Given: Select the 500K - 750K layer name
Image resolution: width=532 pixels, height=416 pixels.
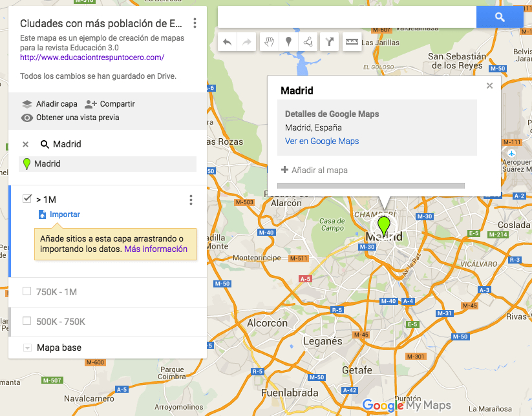Looking at the screenshot, I should (x=61, y=322).
